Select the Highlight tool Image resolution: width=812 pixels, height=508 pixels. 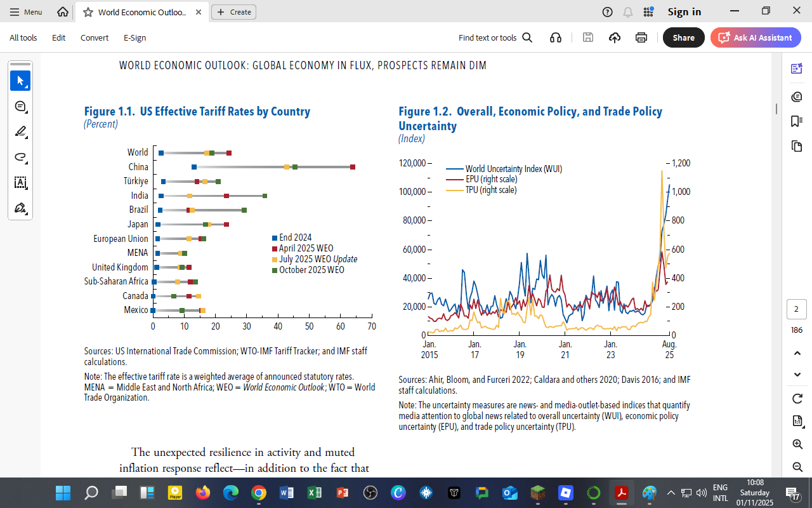20,131
